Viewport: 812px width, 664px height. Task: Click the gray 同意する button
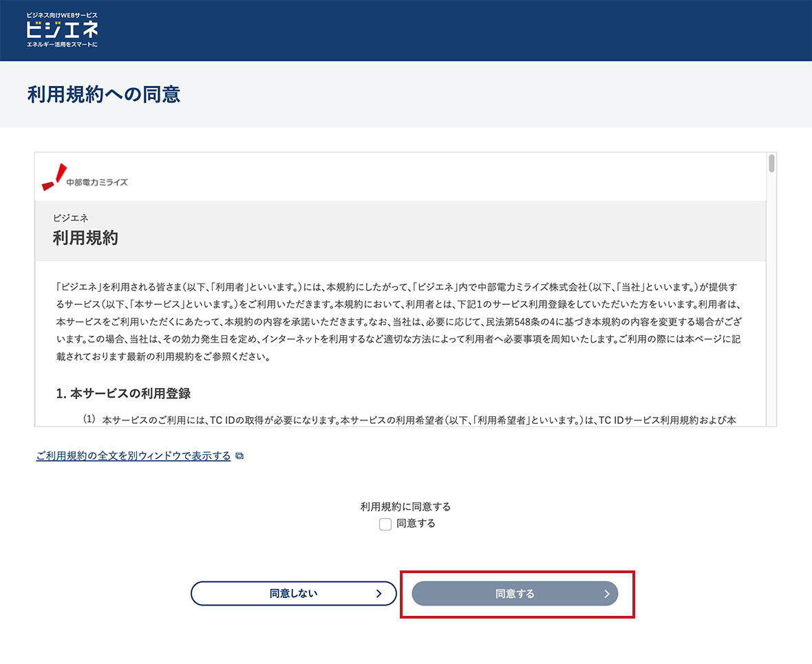[515, 594]
